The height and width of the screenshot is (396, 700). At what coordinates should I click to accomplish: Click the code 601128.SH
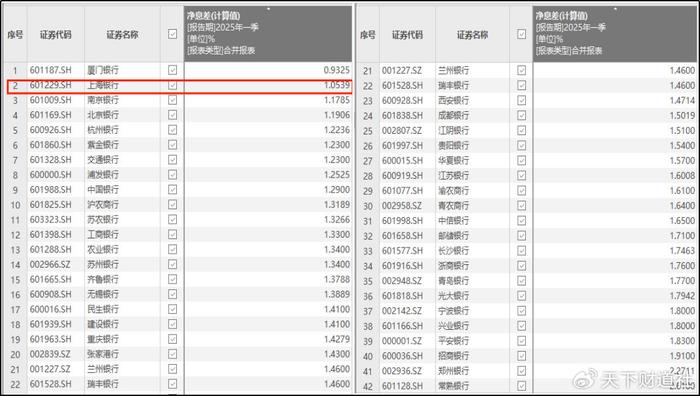click(402, 386)
